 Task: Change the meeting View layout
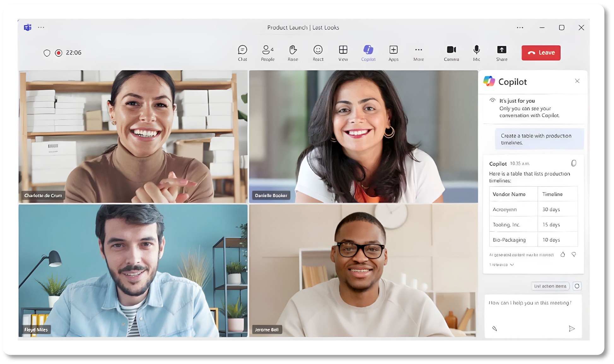pos(343,53)
